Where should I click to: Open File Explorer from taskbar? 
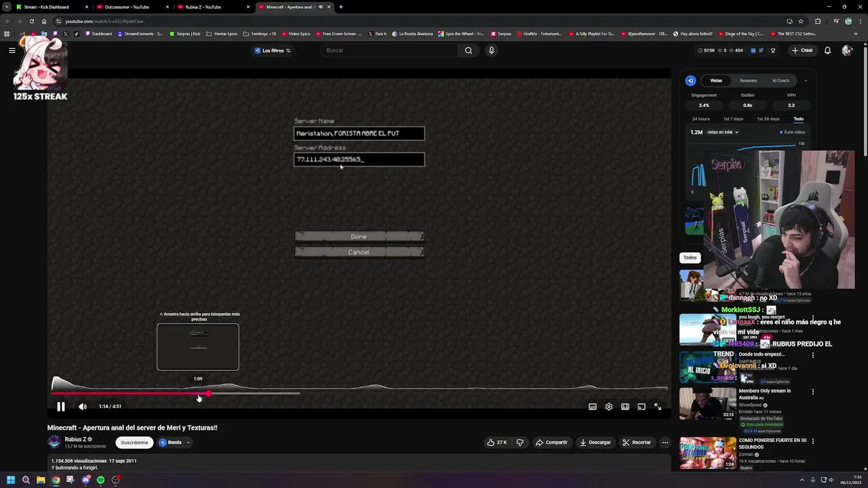(41, 480)
